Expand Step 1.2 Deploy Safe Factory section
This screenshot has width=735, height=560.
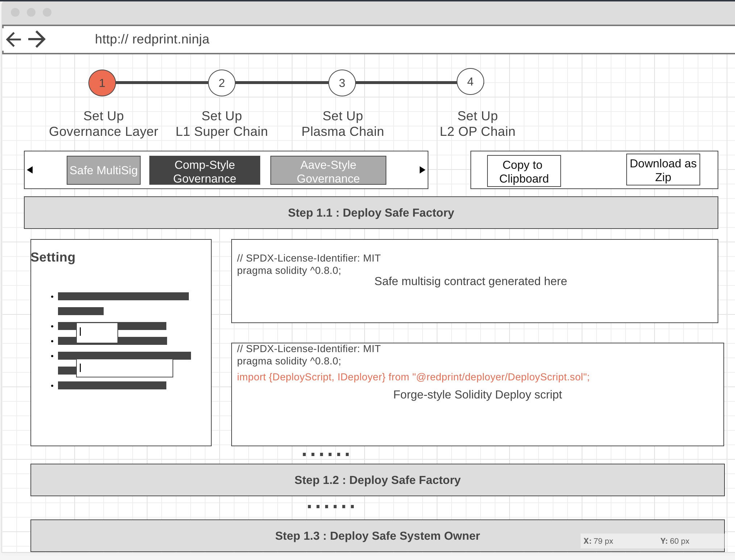pos(377,480)
